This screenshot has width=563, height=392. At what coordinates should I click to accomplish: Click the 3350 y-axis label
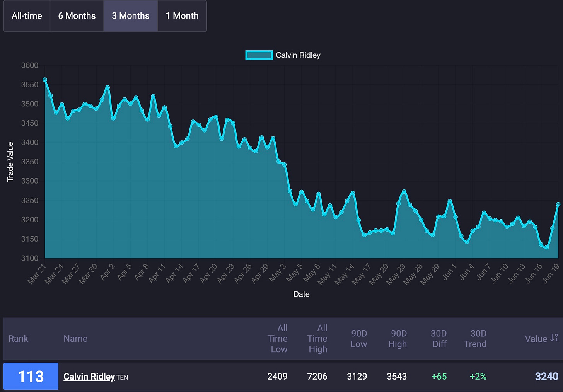[x=30, y=162]
